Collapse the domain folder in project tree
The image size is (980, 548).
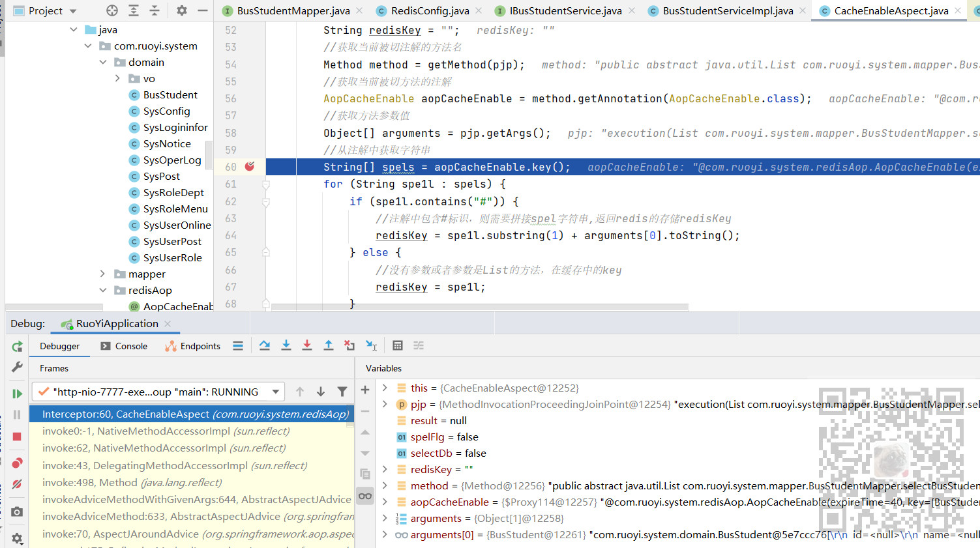(x=102, y=63)
